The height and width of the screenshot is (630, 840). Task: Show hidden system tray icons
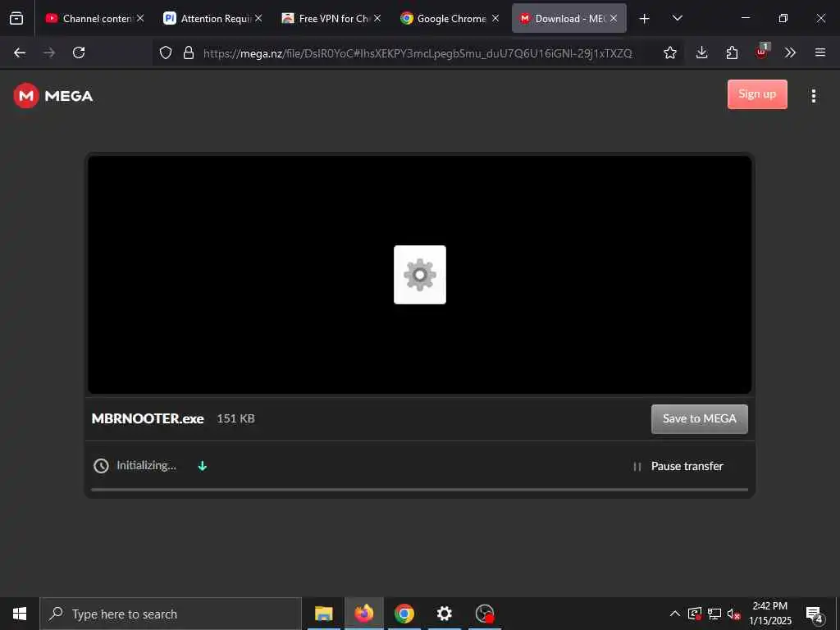coord(675,614)
